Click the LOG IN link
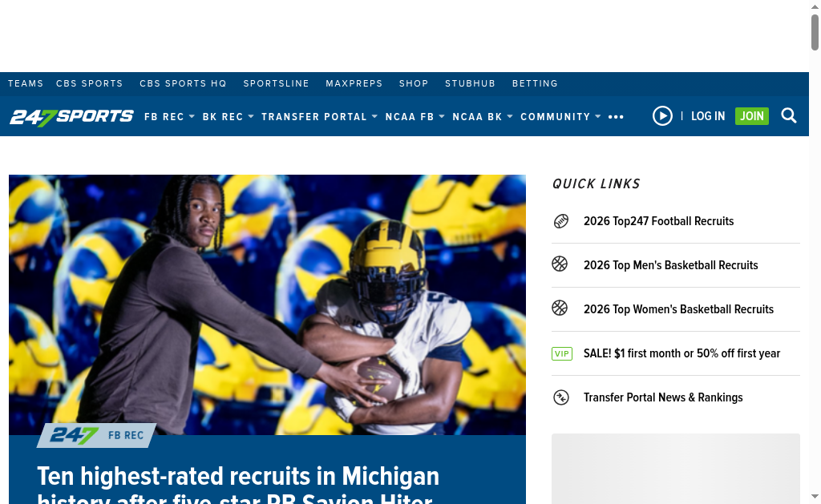The width and height of the screenshot is (821, 504). [x=708, y=116]
